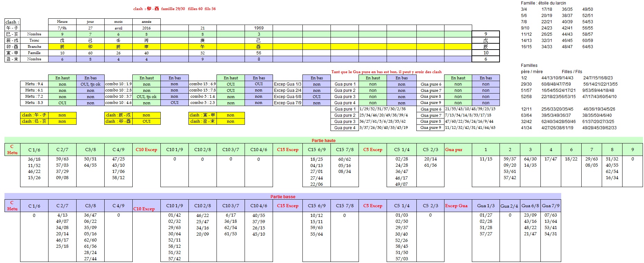Viewport: 644px width, 263px height.
Task: Select the 'Hetu : 7.2' row label
Action: tap(34, 96)
